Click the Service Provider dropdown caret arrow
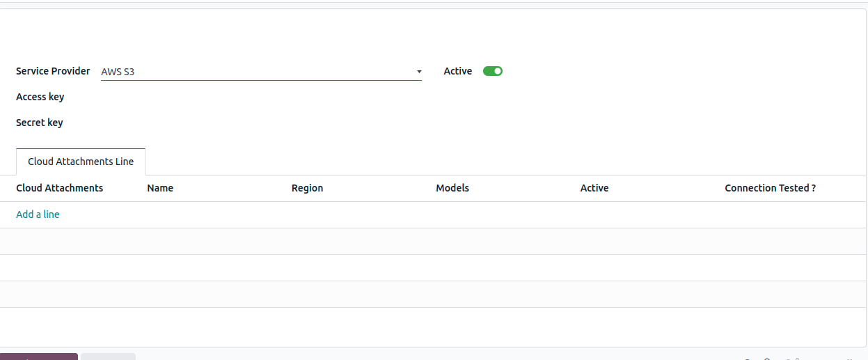868x360 pixels. [418, 72]
